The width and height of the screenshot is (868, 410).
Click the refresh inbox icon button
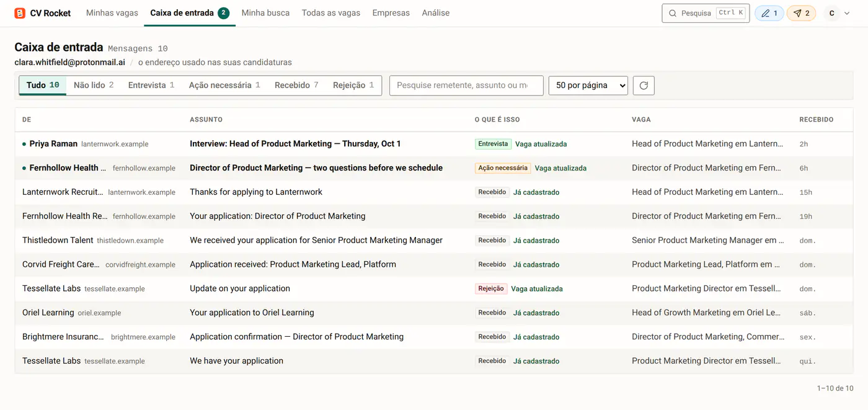(x=644, y=86)
